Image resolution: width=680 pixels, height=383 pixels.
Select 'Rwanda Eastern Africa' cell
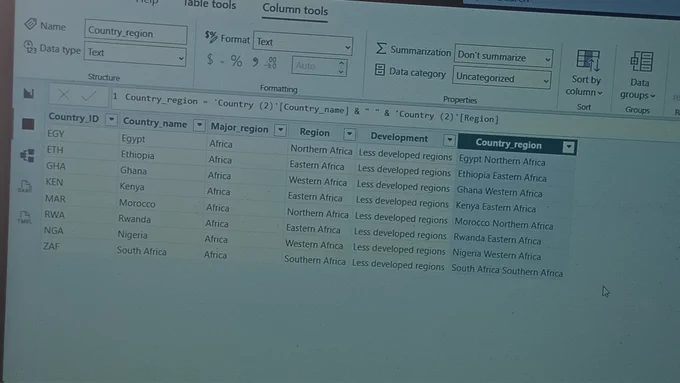click(x=497, y=239)
